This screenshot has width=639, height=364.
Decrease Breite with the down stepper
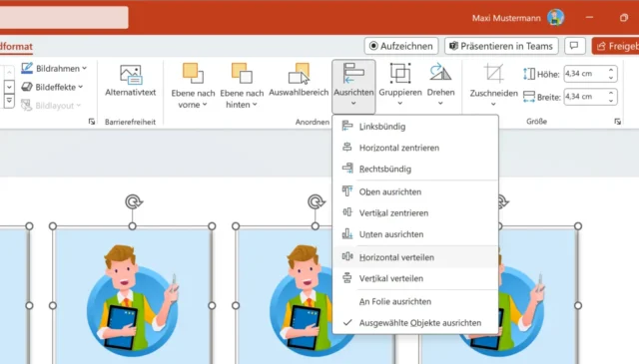tap(611, 101)
